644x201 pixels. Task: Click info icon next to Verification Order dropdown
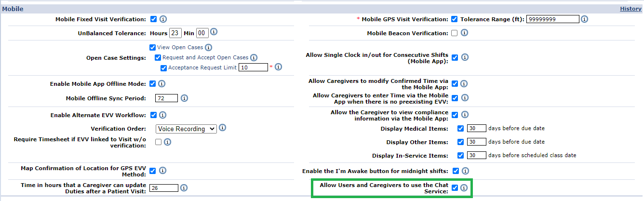[x=222, y=128]
